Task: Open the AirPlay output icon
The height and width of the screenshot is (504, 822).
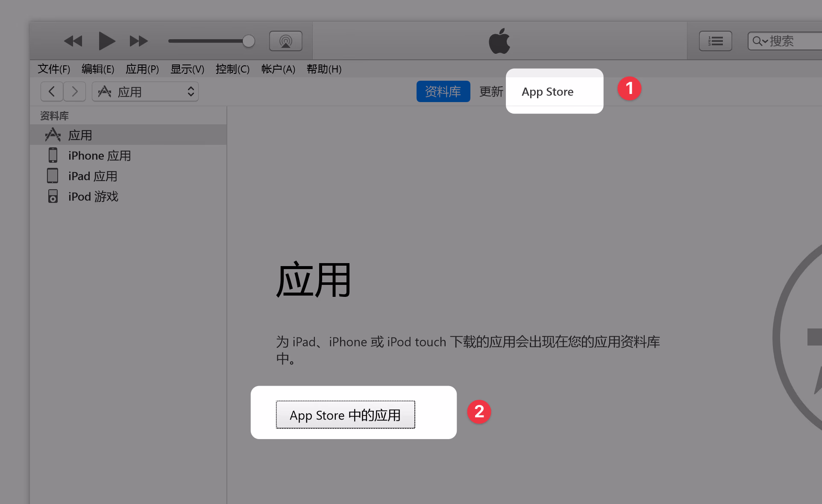Action: (x=285, y=41)
